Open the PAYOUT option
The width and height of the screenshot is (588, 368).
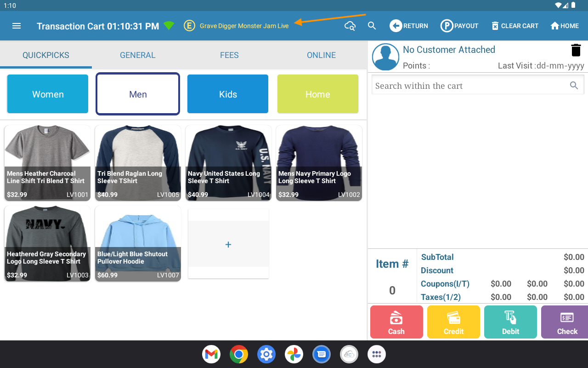tap(459, 26)
